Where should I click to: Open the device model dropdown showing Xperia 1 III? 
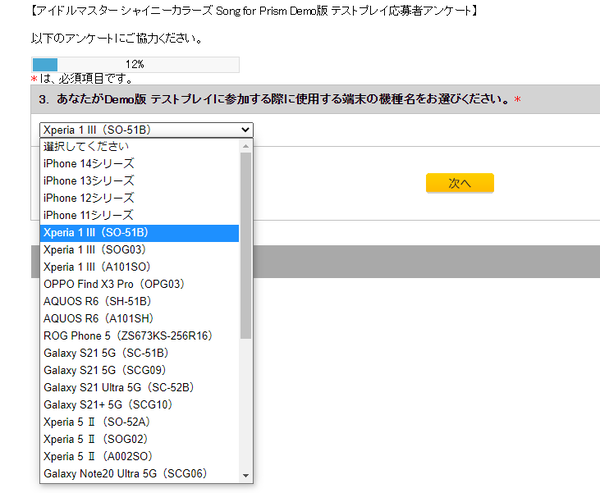tap(146, 130)
